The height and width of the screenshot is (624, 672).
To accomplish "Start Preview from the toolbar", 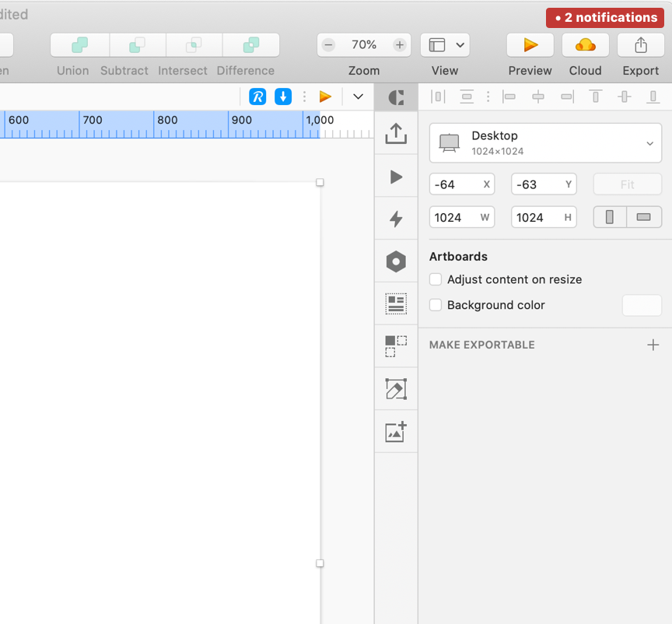I will 530,44.
